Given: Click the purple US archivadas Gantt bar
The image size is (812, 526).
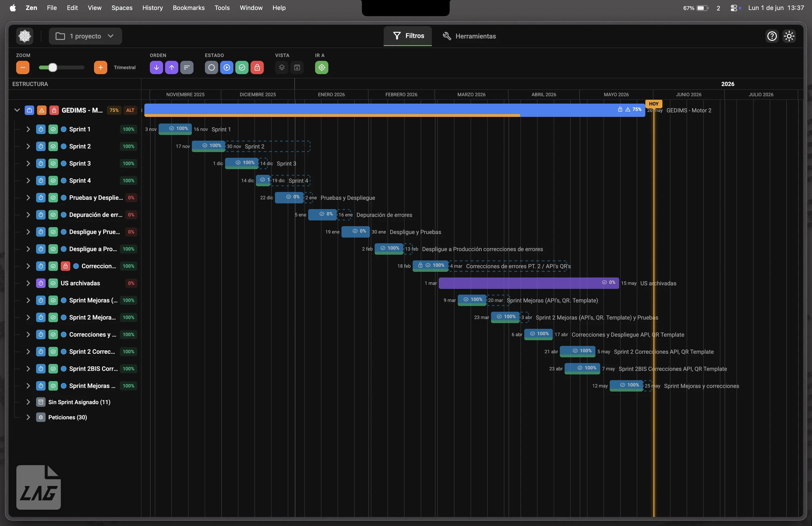Looking at the screenshot, I should coord(528,283).
